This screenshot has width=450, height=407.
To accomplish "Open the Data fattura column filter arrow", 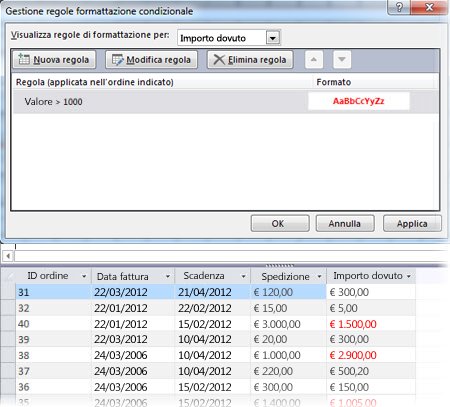I will point(168,276).
